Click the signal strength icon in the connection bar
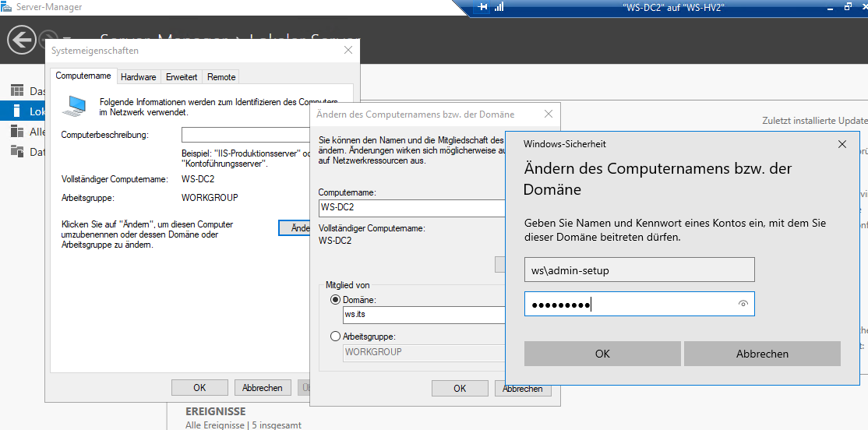 (499, 7)
